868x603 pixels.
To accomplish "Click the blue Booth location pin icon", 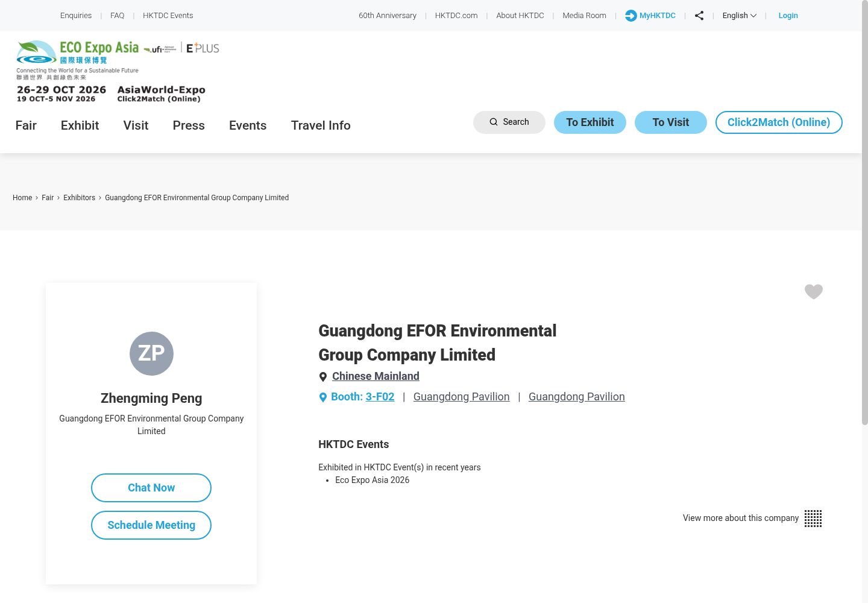I will click(x=322, y=397).
